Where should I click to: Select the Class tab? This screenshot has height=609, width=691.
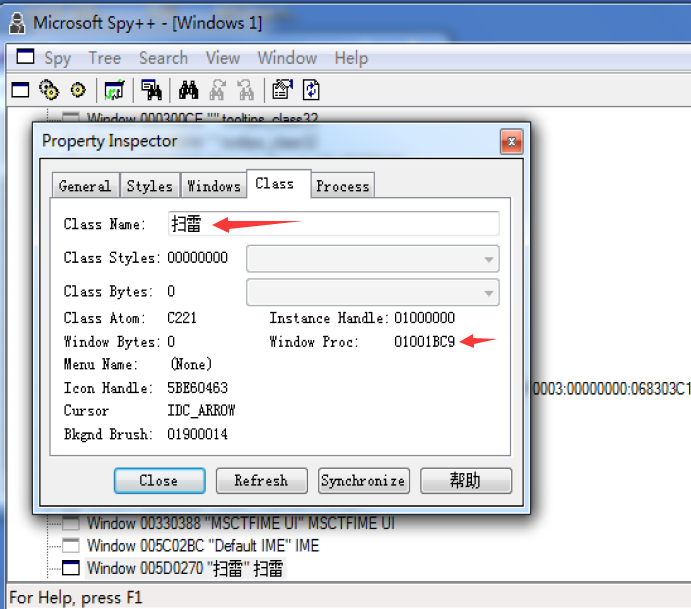point(279,183)
